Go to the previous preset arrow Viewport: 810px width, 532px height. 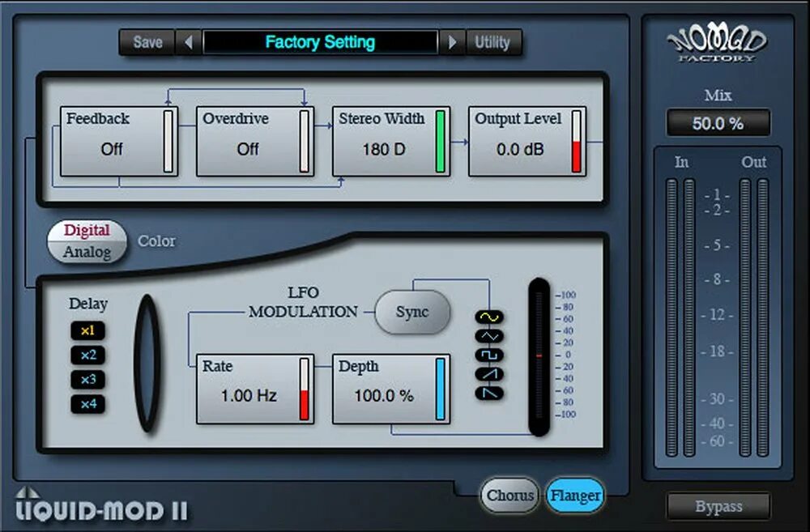point(189,42)
